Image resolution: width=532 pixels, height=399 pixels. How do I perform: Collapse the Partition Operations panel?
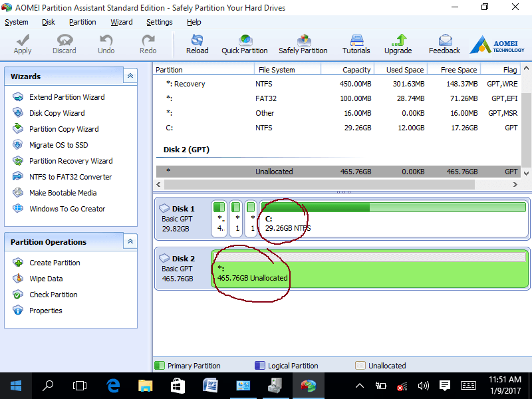coord(130,242)
